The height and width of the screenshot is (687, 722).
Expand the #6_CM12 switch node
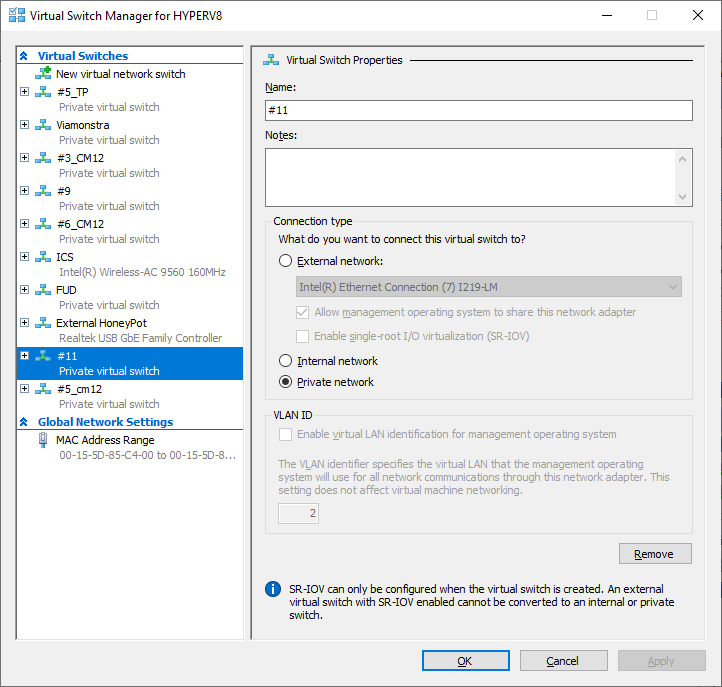(25, 224)
